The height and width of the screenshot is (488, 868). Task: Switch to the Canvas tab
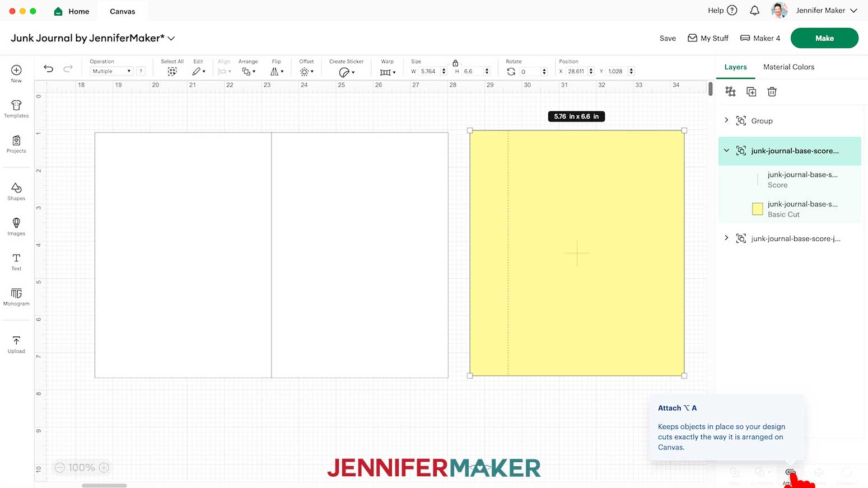(122, 11)
